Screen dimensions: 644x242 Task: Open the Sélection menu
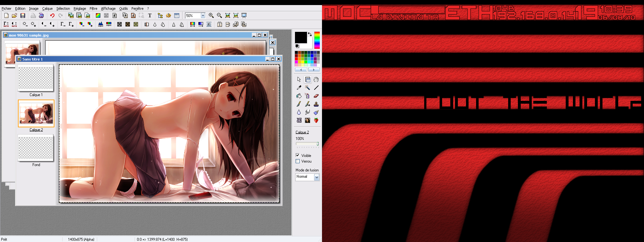pyautogui.click(x=63, y=9)
